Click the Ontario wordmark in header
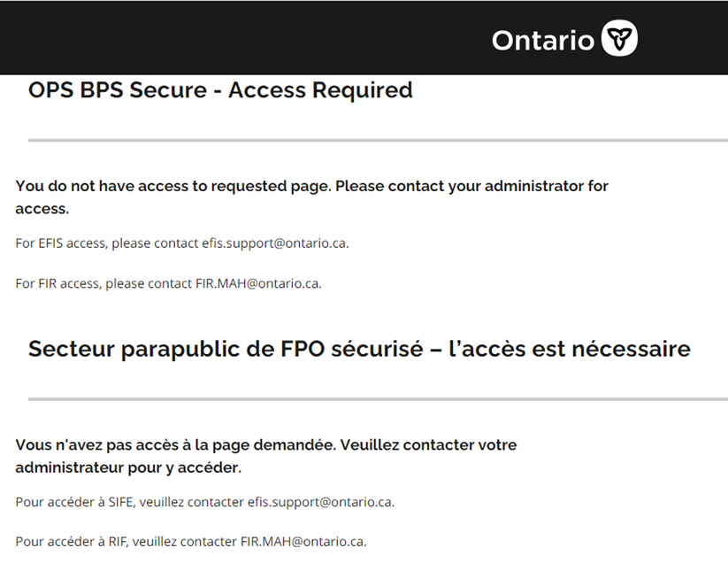This screenshot has height=571, width=728. [x=542, y=41]
